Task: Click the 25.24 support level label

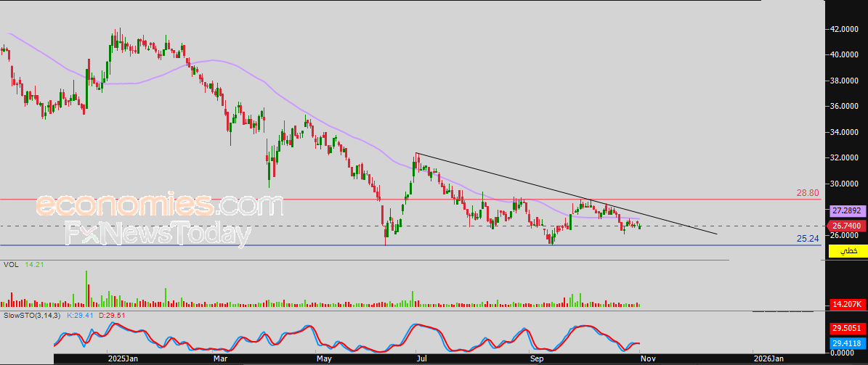Action: 807,238
